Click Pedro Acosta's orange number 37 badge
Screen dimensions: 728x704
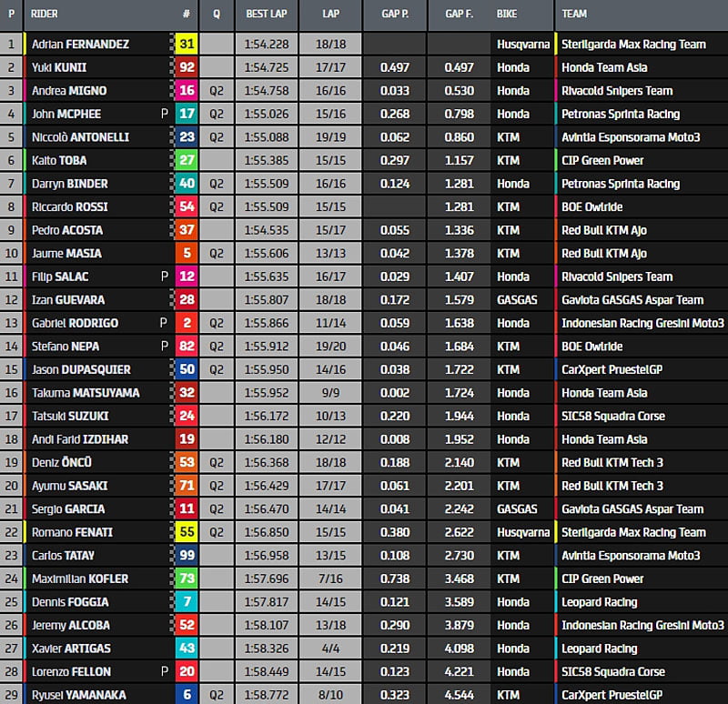point(187,230)
